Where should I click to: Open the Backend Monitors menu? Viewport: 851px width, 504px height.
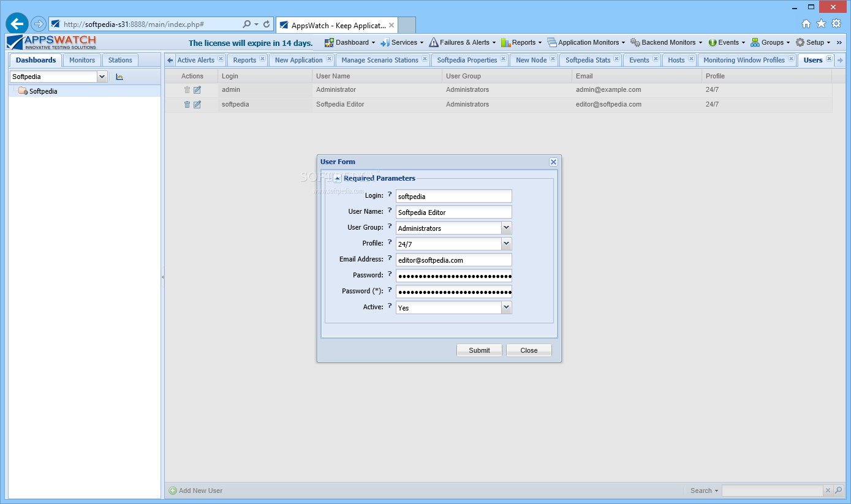click(x=666, y=42)
